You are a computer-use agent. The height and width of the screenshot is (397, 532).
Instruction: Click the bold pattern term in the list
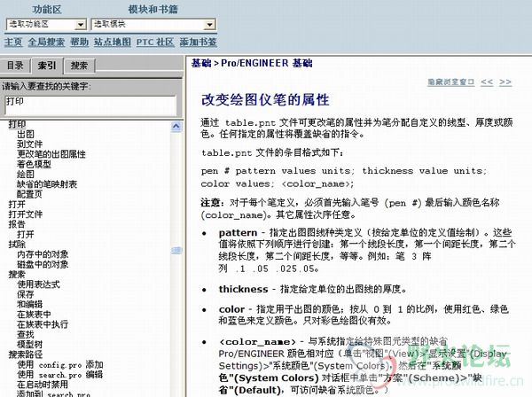(x=238, y=233)
